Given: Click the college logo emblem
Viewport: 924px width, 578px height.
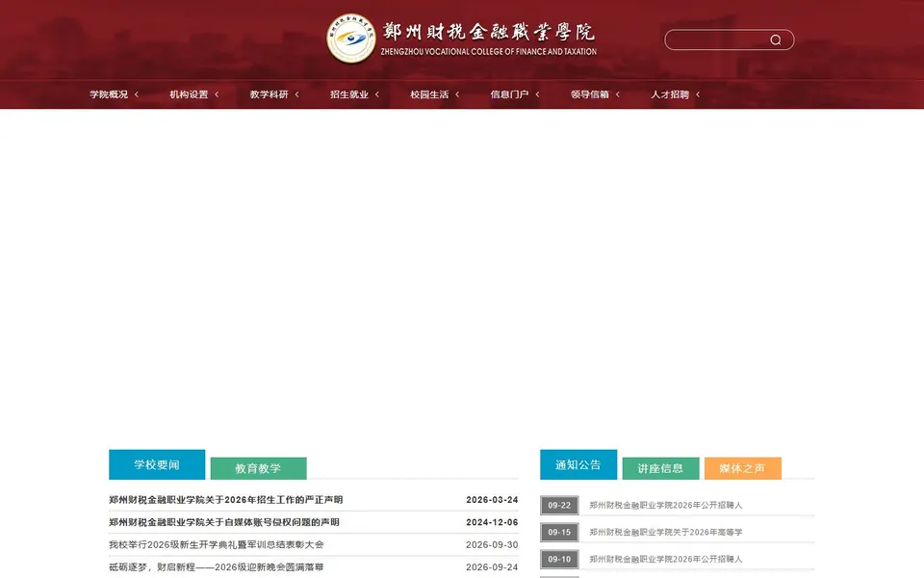Looking at the screenshot, I should (x=351, y=39).
